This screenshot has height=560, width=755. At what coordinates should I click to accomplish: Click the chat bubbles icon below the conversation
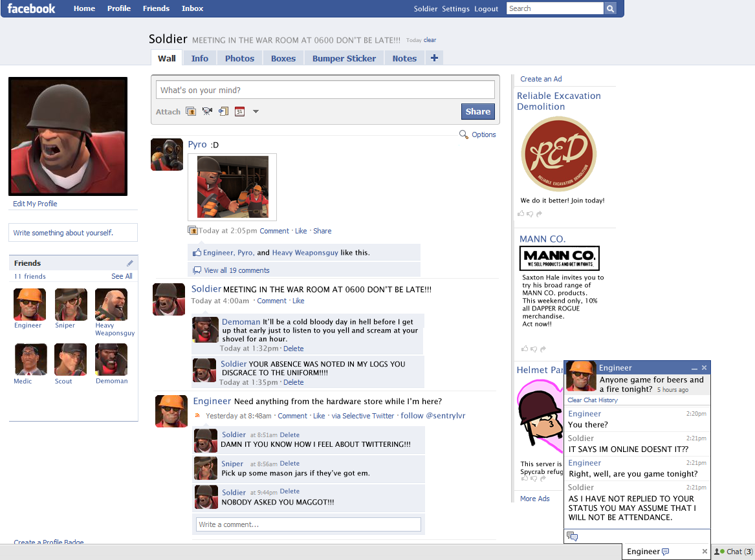[x=572, y=536]
